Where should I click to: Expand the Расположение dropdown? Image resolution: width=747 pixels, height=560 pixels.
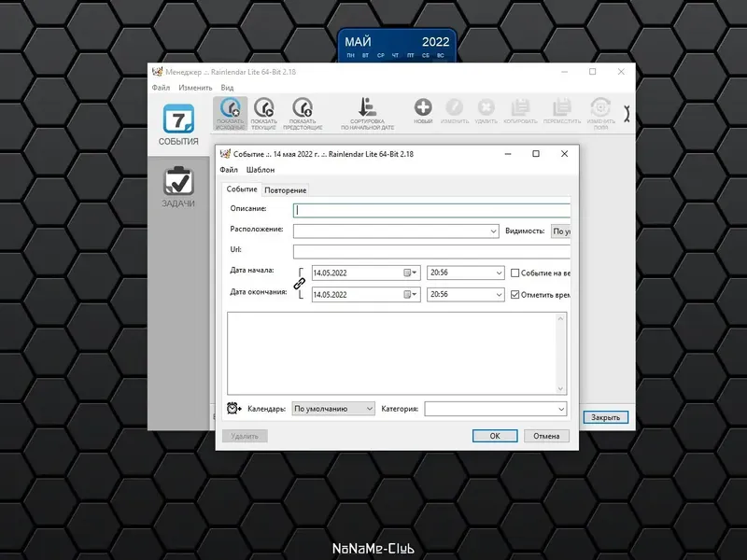(493, 231)
